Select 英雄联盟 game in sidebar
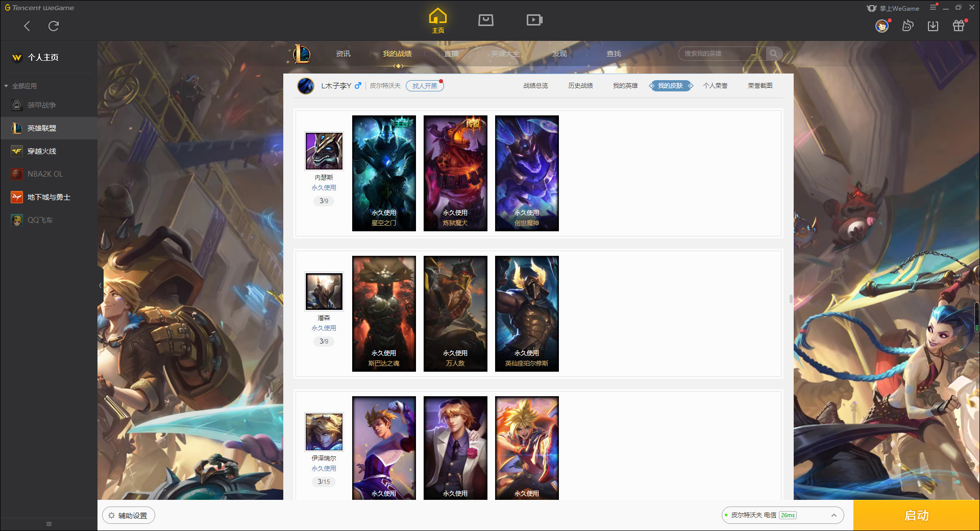This screenshot has height=531, width=980. 48,128
